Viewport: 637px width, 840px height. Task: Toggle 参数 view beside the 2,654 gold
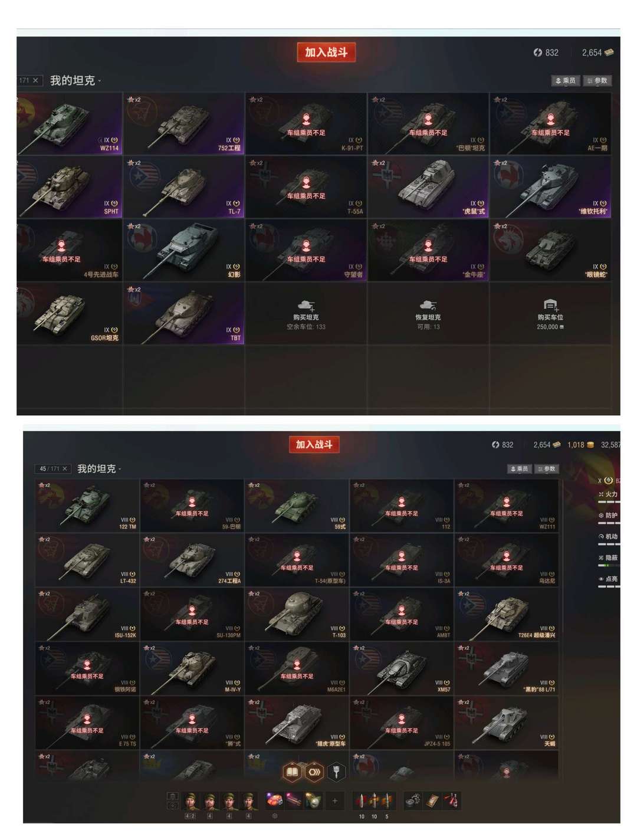click(597, 81)
